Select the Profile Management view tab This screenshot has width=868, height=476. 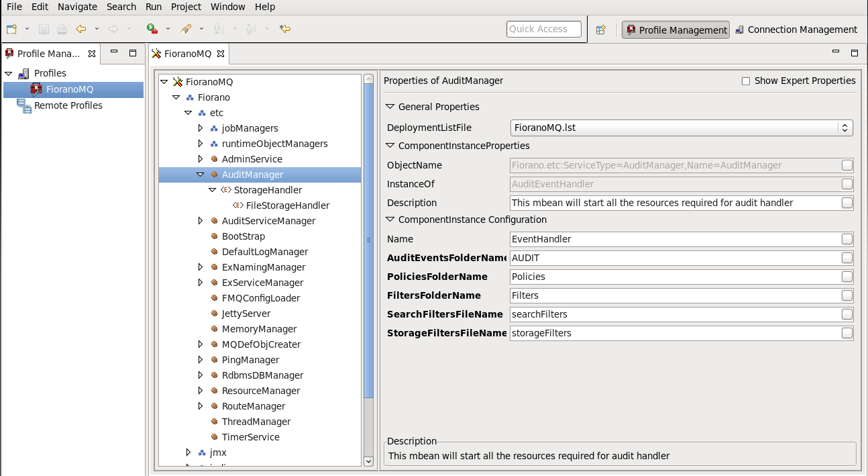coord(49,53)
